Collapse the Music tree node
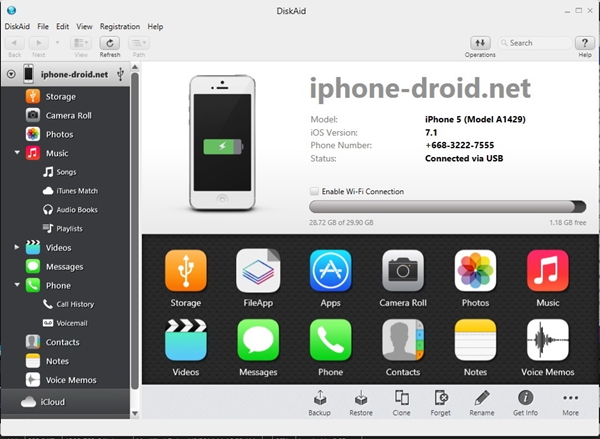 [17, 152]
